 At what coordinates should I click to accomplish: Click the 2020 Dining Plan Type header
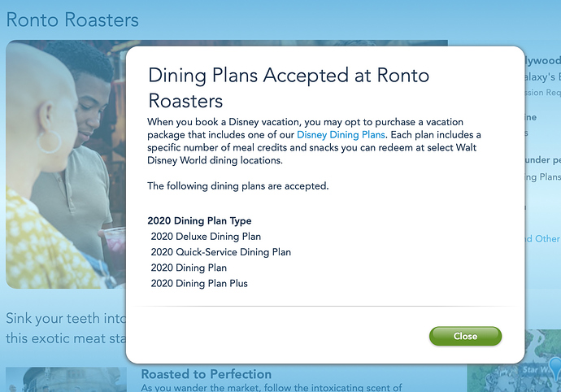[199, 221]
